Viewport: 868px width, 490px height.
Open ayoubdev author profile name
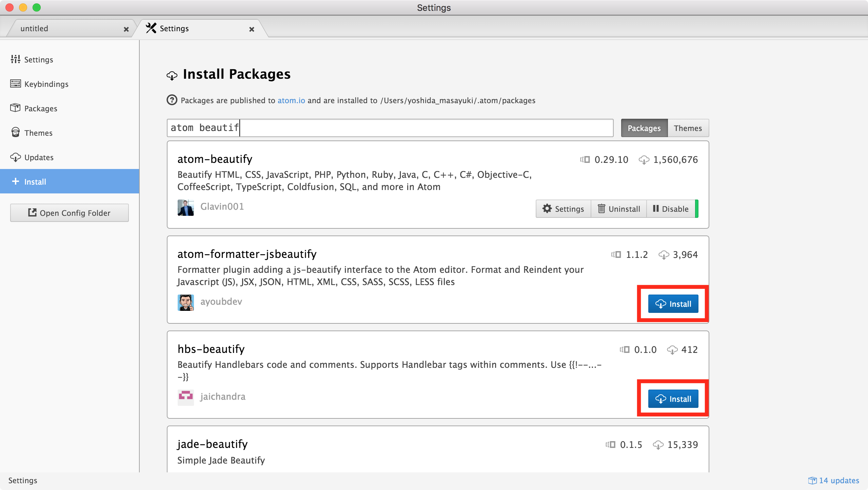point(221,301)
